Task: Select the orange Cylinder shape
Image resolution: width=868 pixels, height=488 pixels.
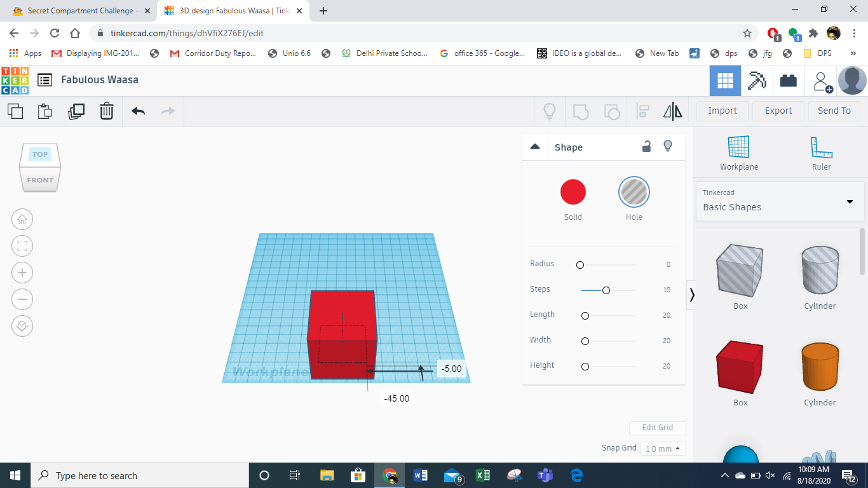Action: (x=820, y=367)
